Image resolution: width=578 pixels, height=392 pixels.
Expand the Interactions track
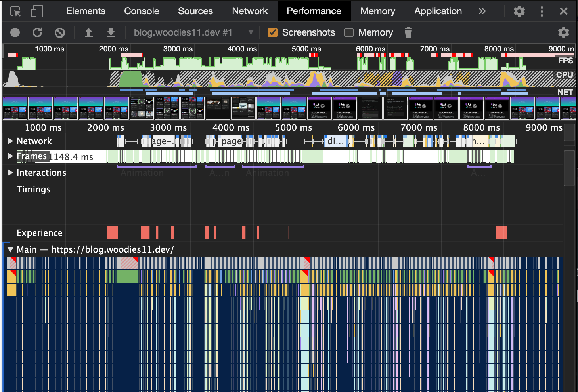pyautogui.click(x=11, y=173)
